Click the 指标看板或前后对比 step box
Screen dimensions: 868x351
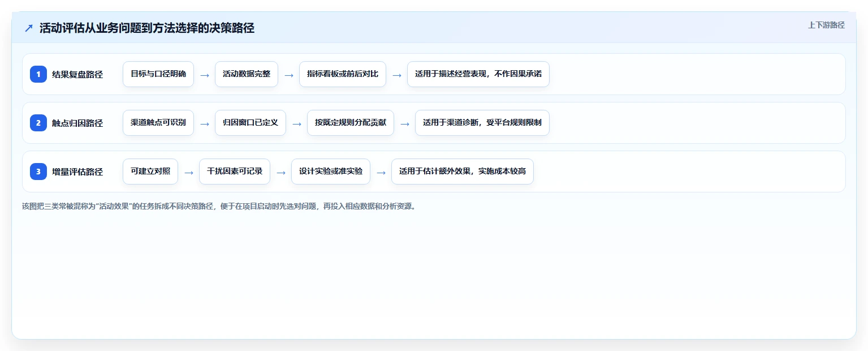pyautogui.click(x=343, y=74)
